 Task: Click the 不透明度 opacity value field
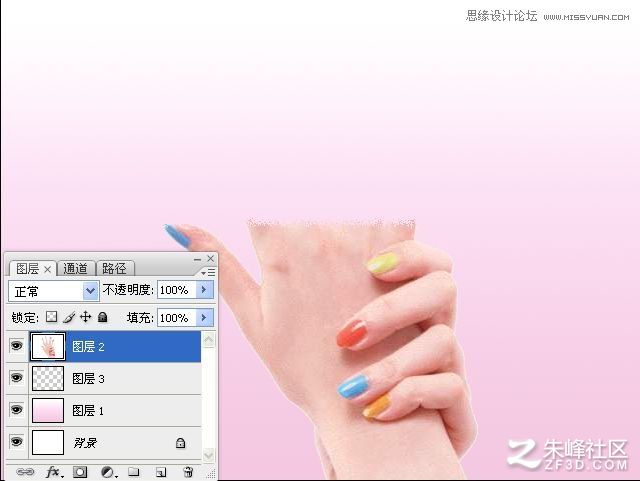[177, 290]
